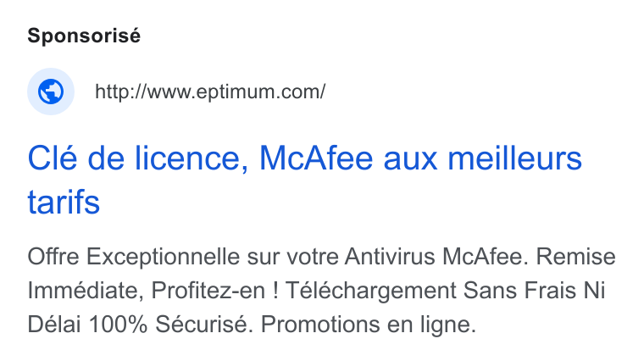Screen dimensions: 644x361
Task: Click 'Clé' at the headline start
Action: [53, 158]
